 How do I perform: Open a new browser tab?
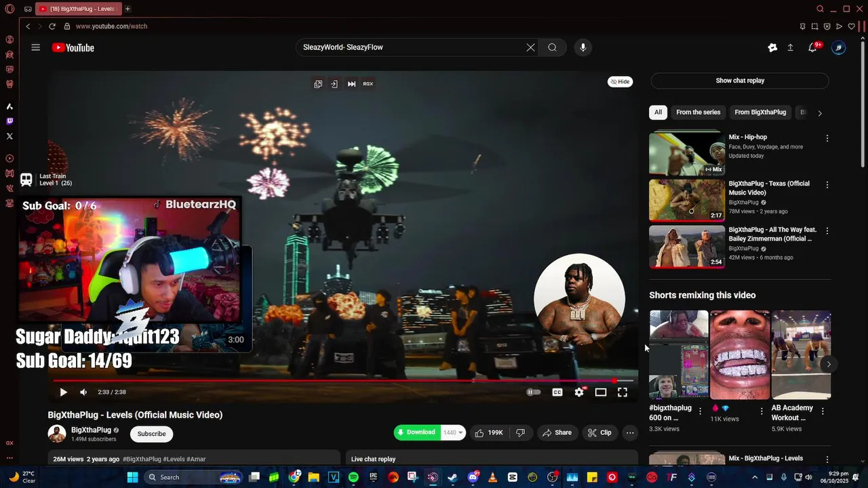[x=127, y=9]
